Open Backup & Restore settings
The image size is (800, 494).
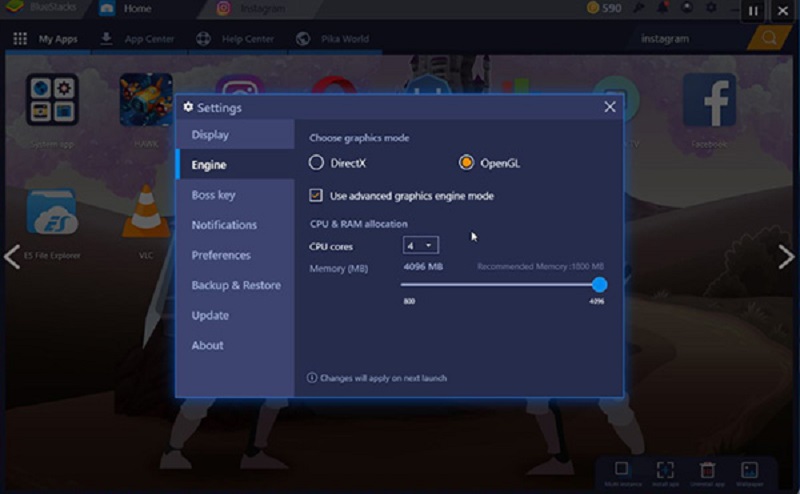coord(236,285)
